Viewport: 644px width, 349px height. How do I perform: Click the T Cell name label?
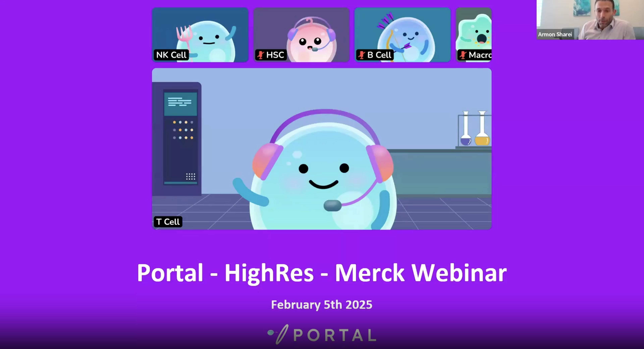[168, 222]
